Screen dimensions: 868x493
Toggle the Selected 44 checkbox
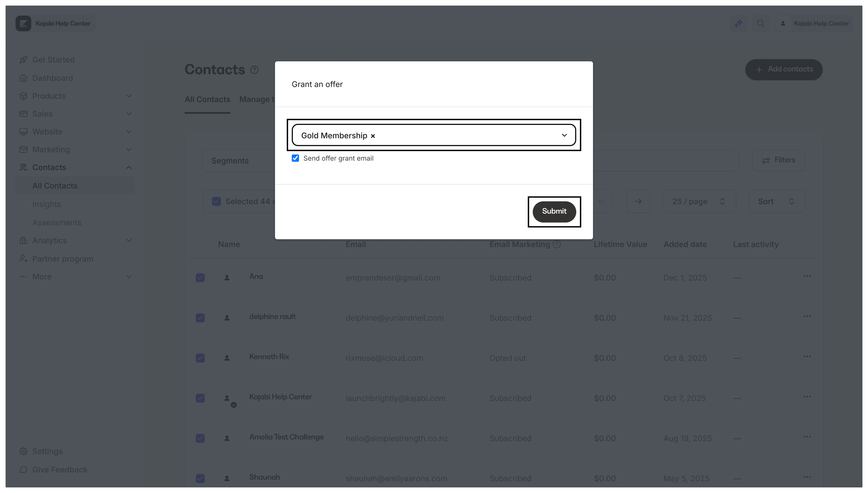216,201
